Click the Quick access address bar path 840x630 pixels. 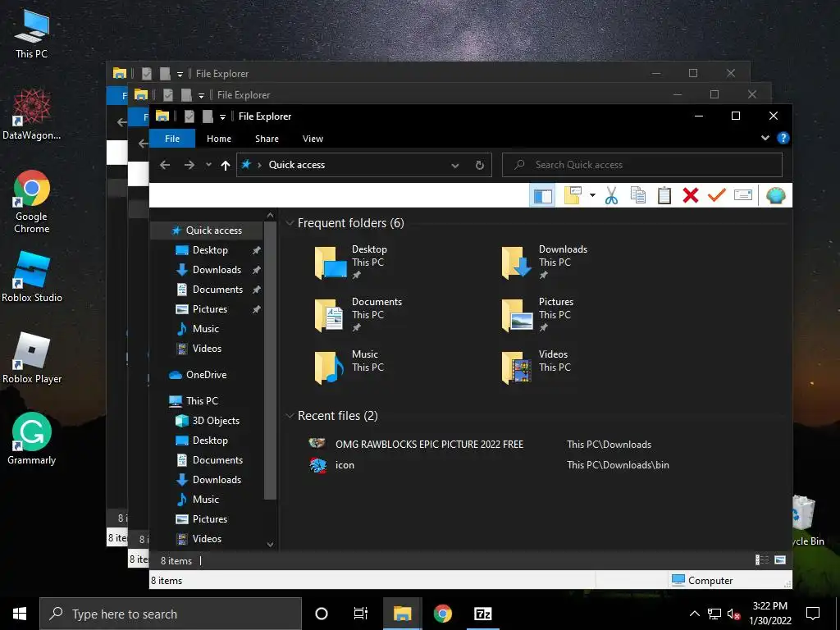(x=296, y=165)
